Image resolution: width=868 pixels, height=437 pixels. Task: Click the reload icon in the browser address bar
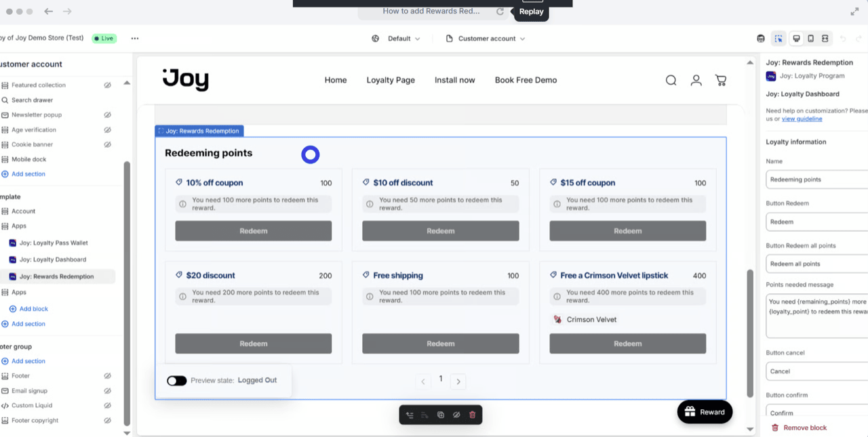500,12
